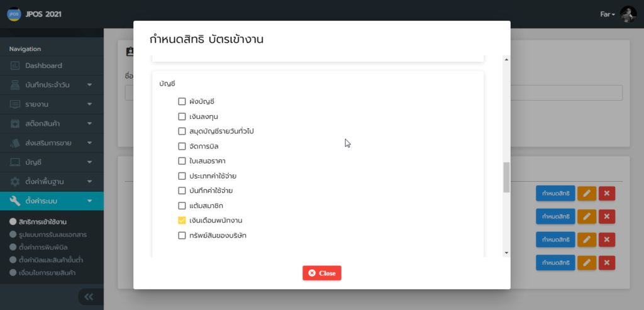The width and height of the screenshot is (644, 310).
Task: Collapse the ตั้งค่าระบบ menu arrow
Action: point(89,201)
